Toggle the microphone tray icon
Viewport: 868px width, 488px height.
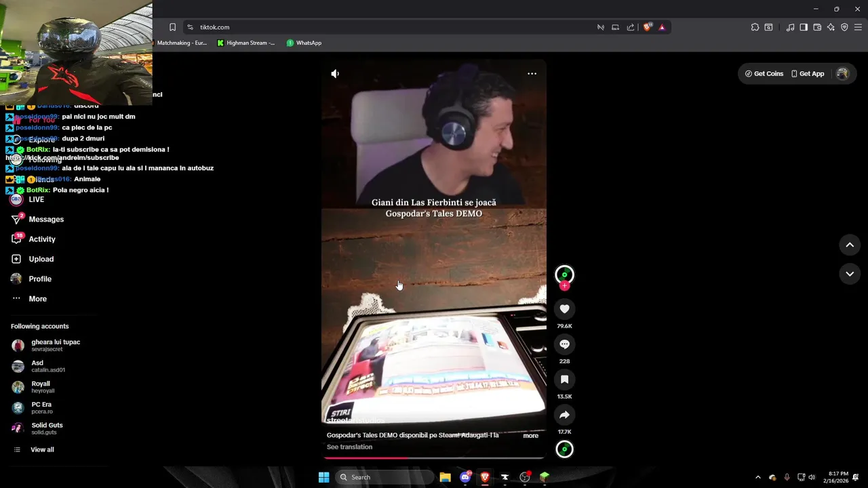[x=787, y=477]
